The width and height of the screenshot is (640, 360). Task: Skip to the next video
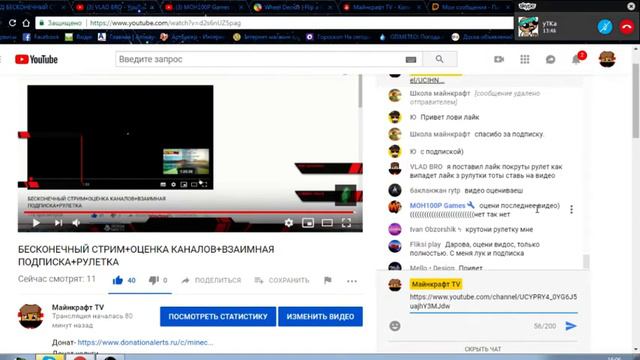coord(58,223)
